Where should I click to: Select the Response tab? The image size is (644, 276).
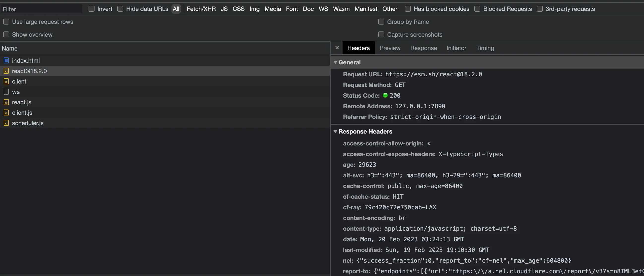[x=423, y=48]
